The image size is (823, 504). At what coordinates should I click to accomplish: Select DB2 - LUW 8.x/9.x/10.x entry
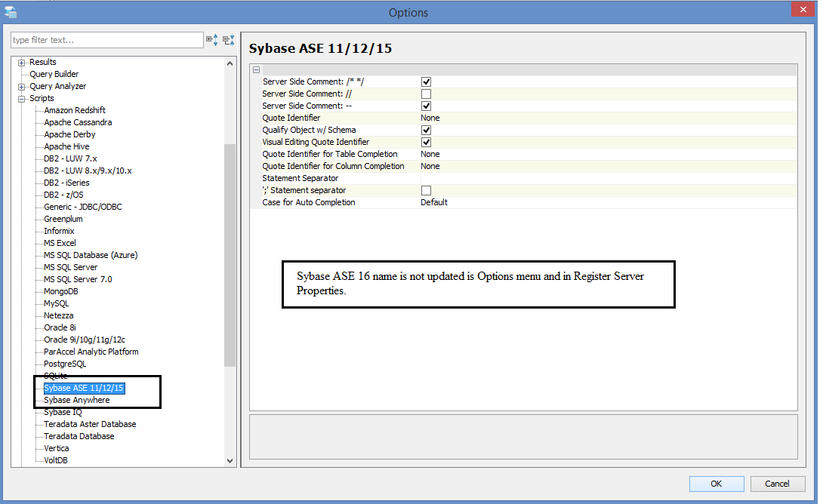[x=88, y=171]
